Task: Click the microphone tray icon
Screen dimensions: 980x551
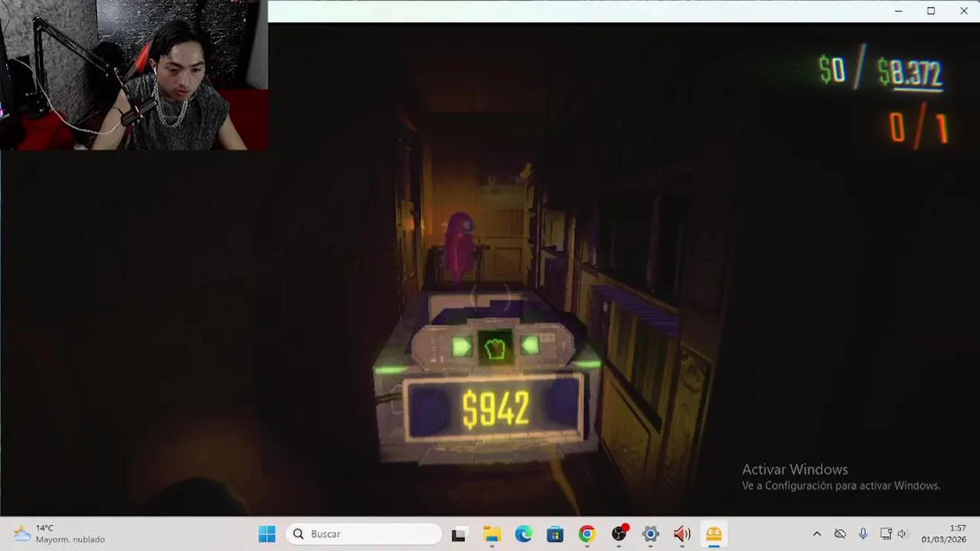Action: click(863, 534)
